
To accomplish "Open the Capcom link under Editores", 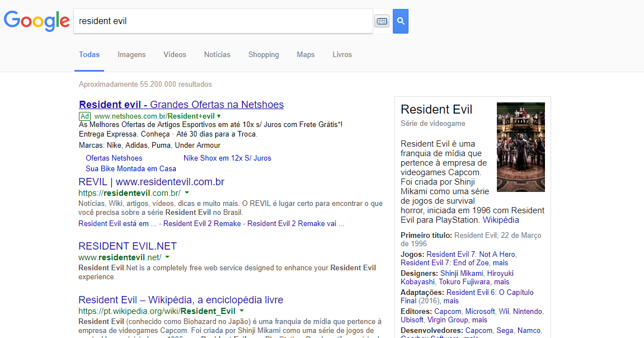I will pos(448,311).
